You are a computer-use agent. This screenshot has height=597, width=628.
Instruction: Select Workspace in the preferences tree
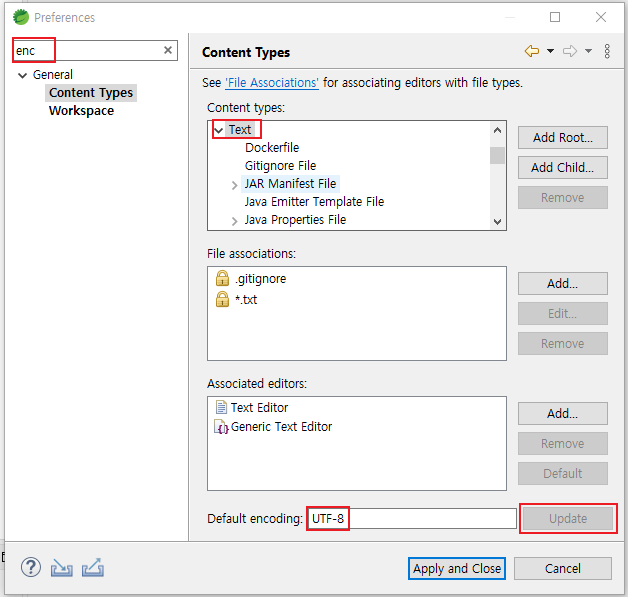(x=81, y=111)
